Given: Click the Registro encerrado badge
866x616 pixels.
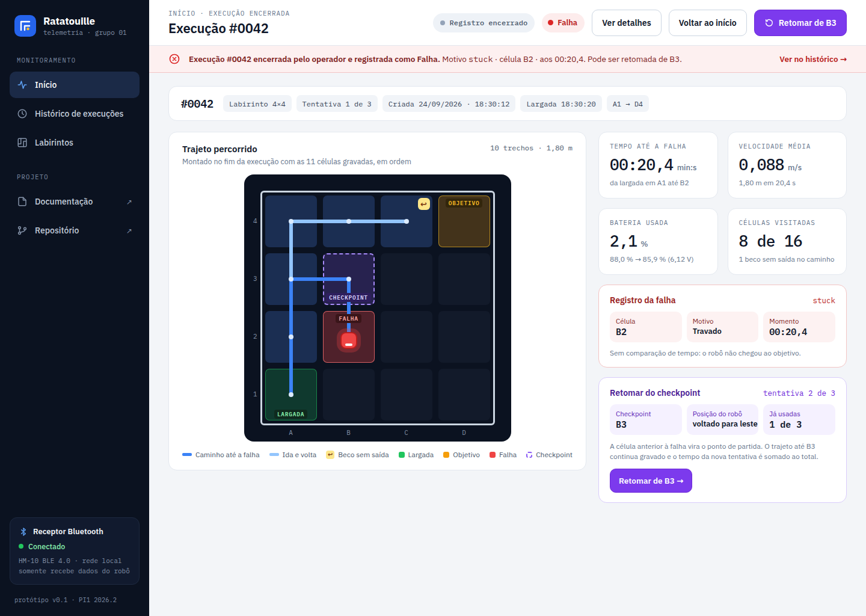Looking at the screenshot, I should point(484,23).
